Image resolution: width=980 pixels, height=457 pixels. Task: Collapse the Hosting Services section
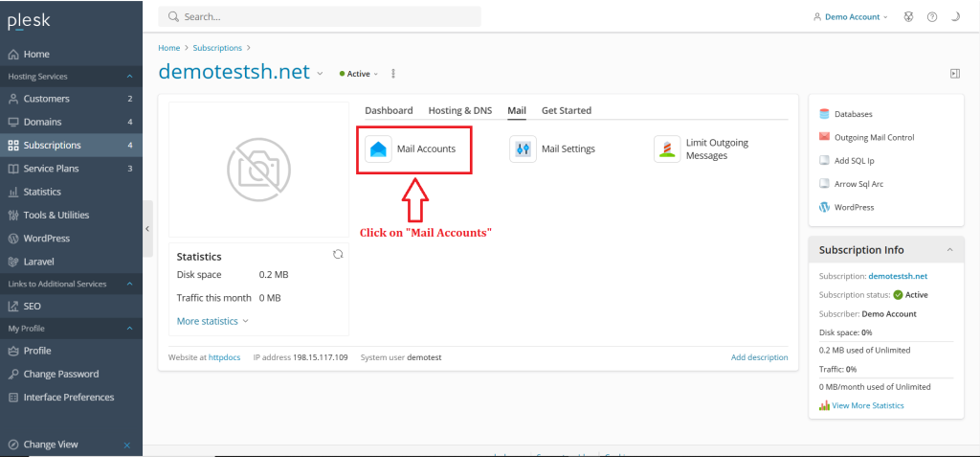coord(129,77)
